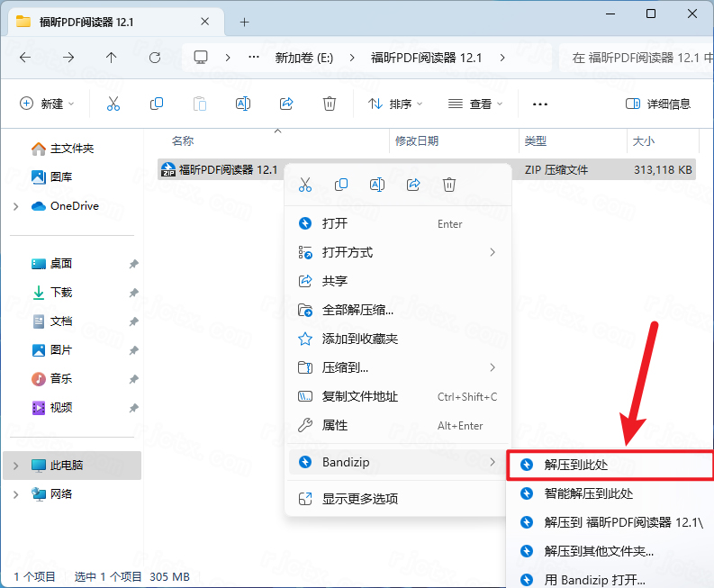Image resolution: width=714 pixels, height=588 pixels.
Task: Click the pin icon next to 音乐
Action: (x=133, y=379)
